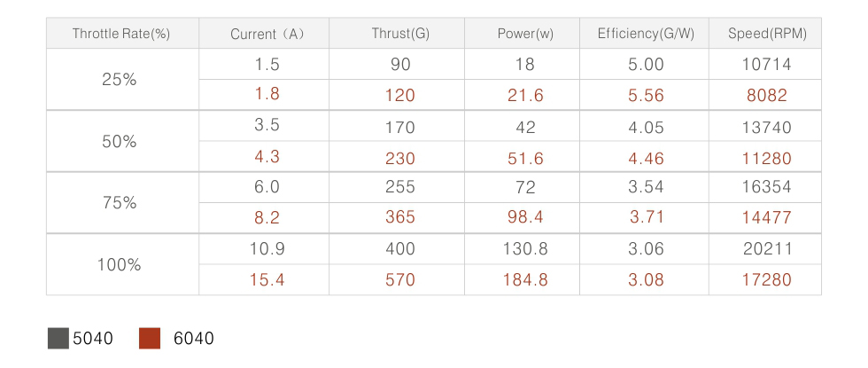Select the 20211 speed cell

767,249
